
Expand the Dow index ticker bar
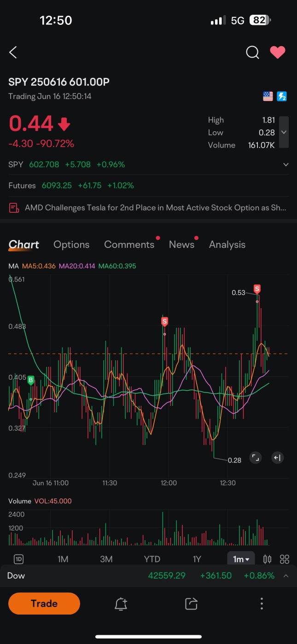point(286,576)
